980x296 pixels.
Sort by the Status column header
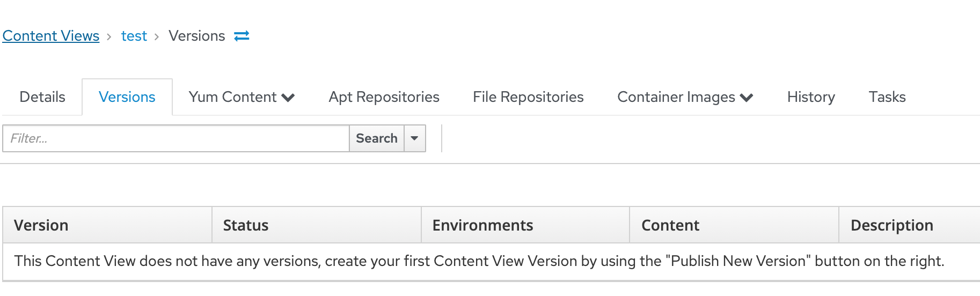tap(317, 225)
